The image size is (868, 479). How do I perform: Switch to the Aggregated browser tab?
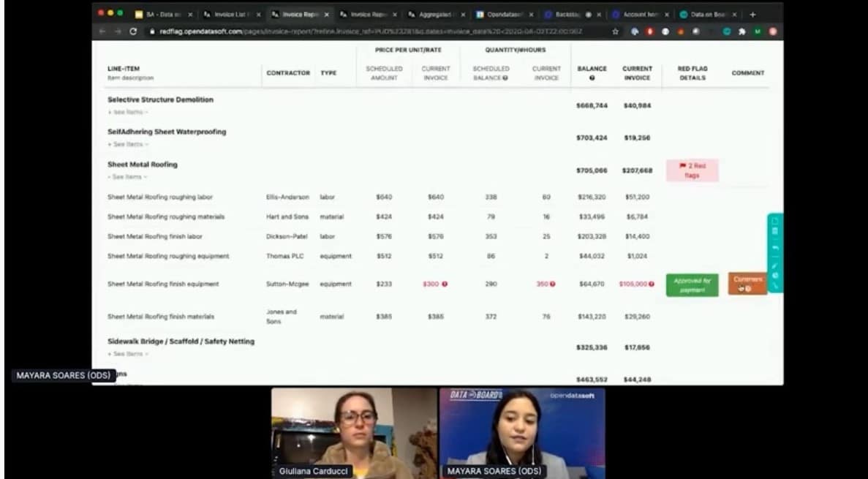[x=434, y=14]
